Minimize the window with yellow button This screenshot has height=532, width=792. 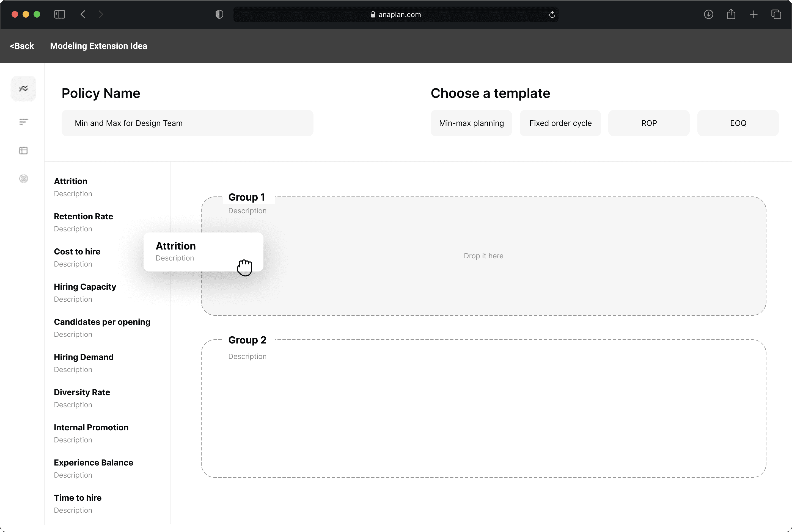pyautogui.click(x=26, y=14)
